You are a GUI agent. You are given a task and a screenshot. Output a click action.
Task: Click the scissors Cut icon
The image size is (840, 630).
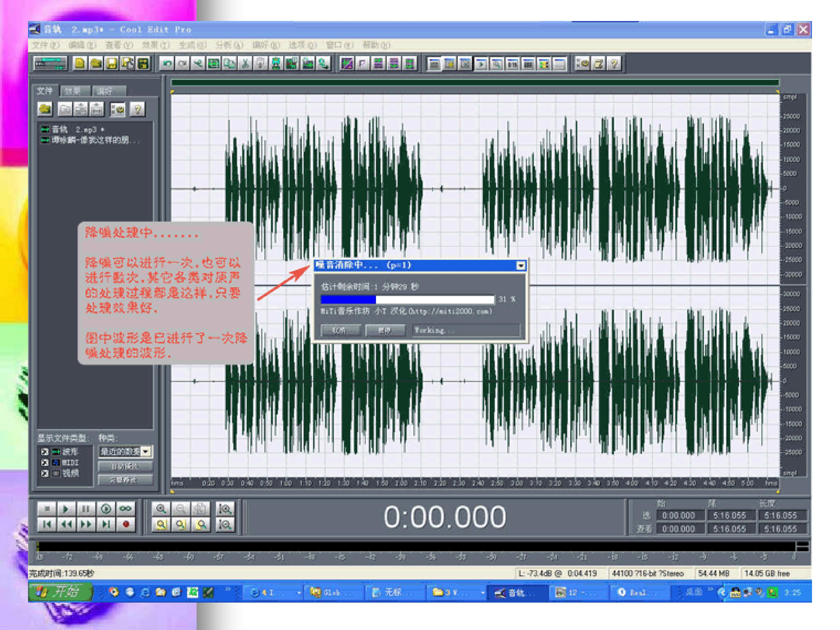(245, 63)
